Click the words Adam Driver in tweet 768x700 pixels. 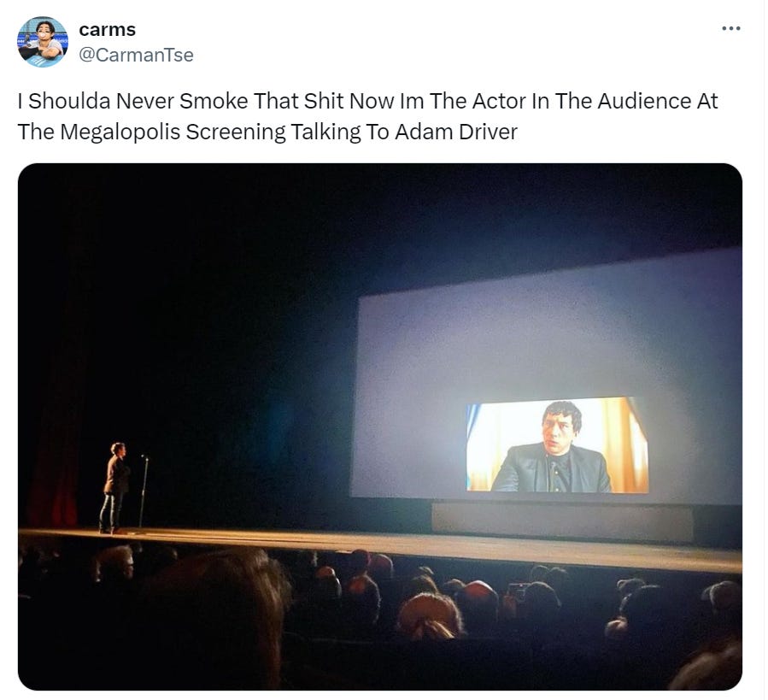tap(456, 132)
